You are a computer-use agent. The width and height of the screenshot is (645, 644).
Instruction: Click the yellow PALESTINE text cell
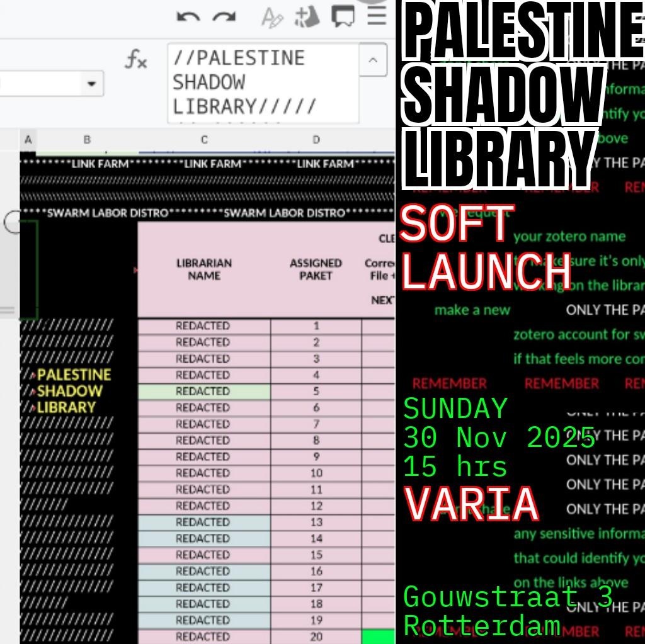74,375
